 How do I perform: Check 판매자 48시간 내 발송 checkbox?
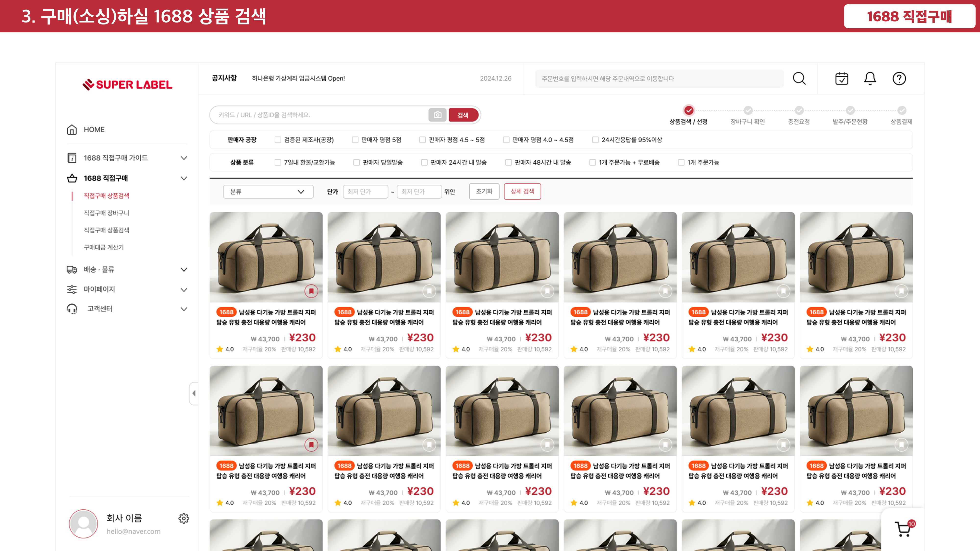(508, 162)
